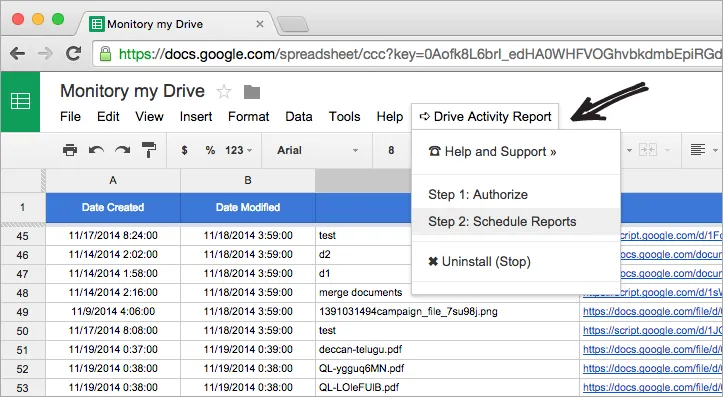Screen dimensions: 723x397
Task: Open the move-to-folder icon
Action: (252, 92)
